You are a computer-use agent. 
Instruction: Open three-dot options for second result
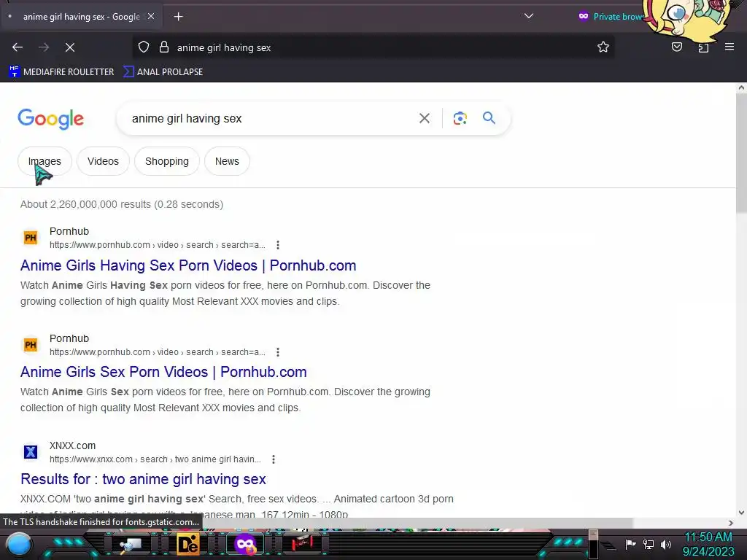278,352
